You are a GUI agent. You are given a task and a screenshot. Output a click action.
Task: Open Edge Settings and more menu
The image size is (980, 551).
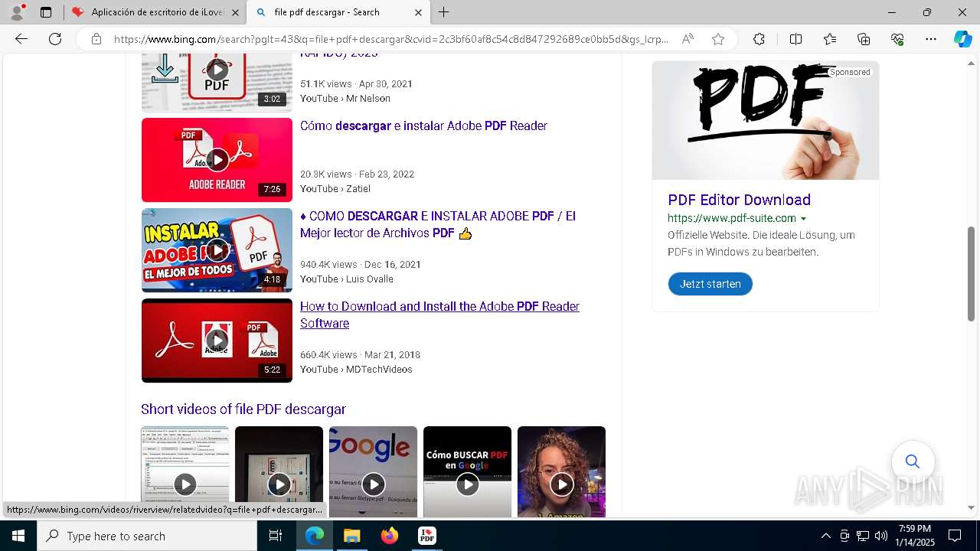tap(931, 39)
